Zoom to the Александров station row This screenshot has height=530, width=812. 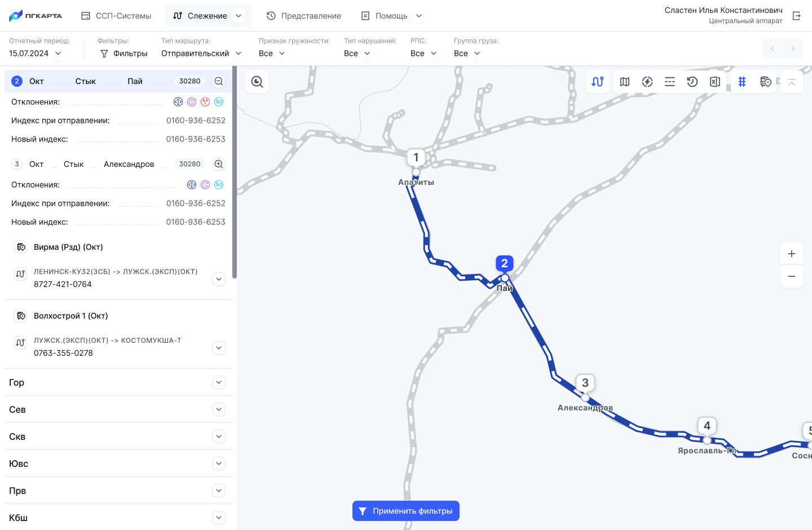[219, 164]
